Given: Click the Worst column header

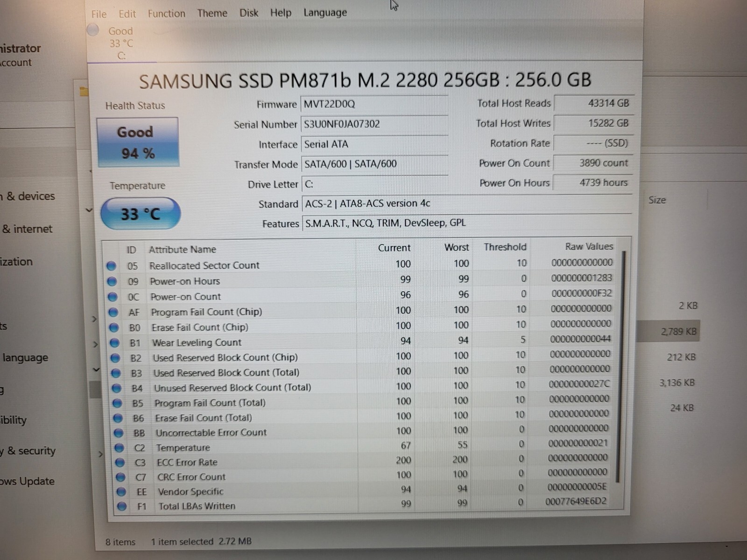Looking at the screenshot, I should click(456, 247).
